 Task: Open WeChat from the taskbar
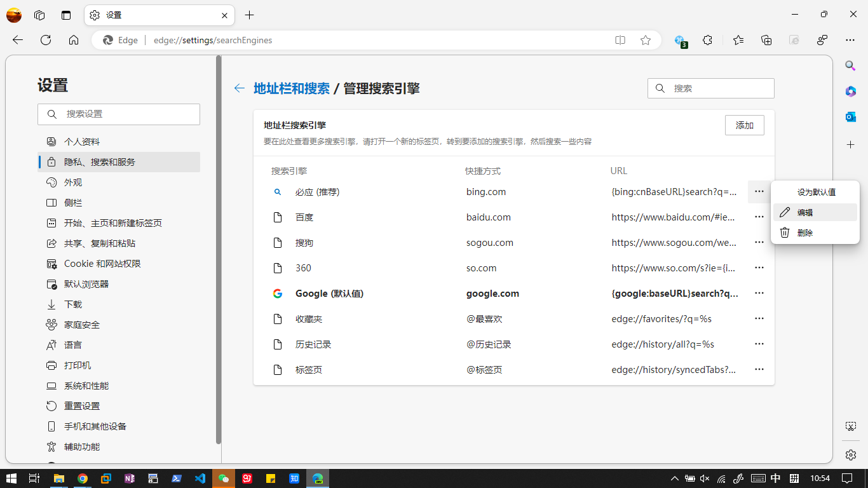point(224,478)
